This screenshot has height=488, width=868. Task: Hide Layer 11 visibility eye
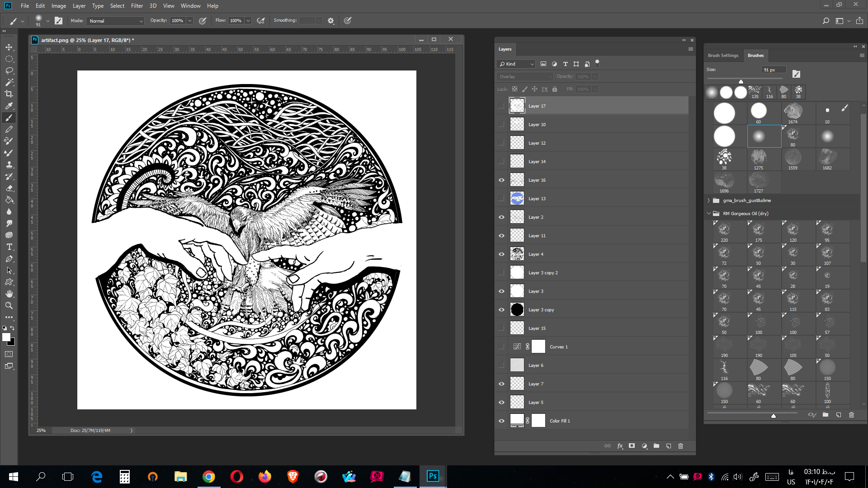coord(501,236)
